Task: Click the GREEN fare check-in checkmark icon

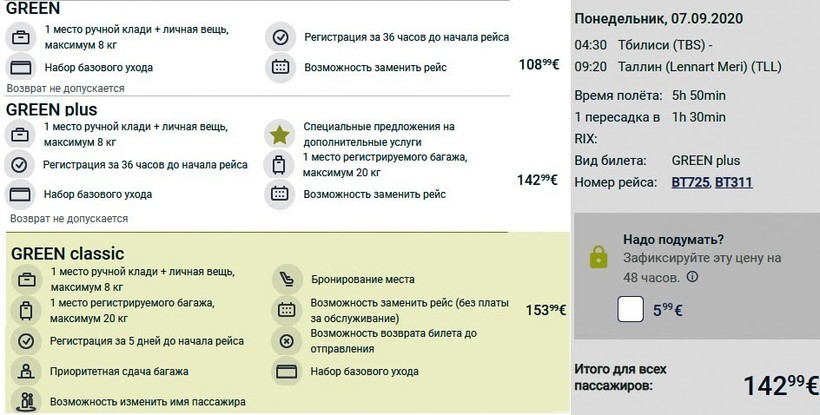Action: 281,37
